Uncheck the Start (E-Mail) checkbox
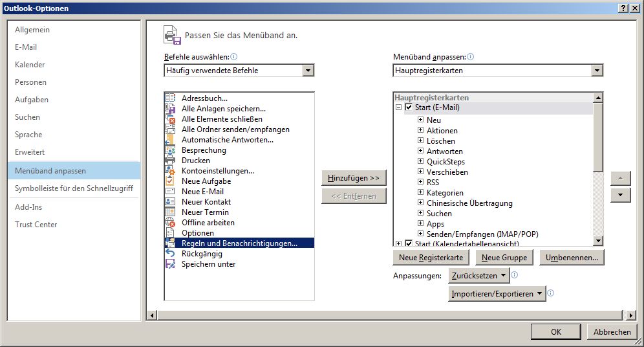 coord(409,107)
